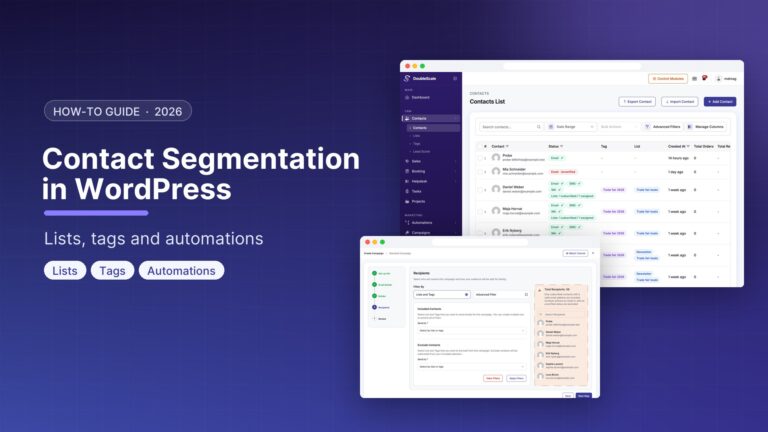Click the Add Contact button
The width and height of the screenshot is (768, 432).
click(720, 101)
